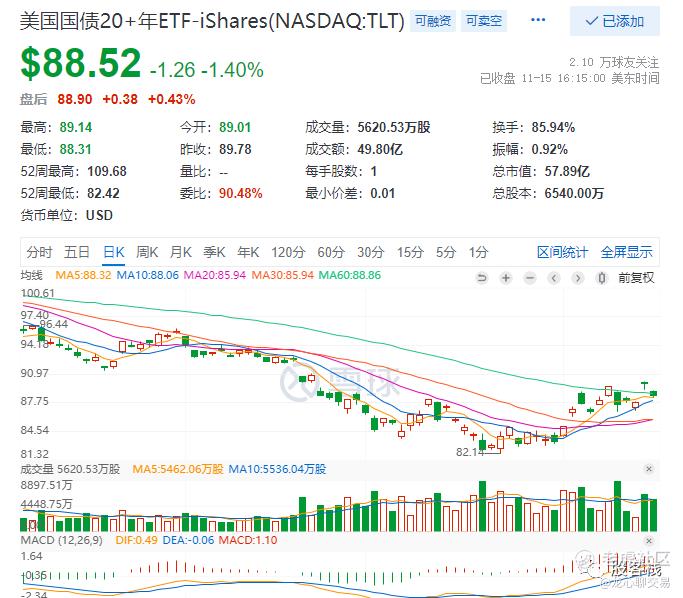
Task: Zoom out chart with minus icon
Action: pos(530,278)
